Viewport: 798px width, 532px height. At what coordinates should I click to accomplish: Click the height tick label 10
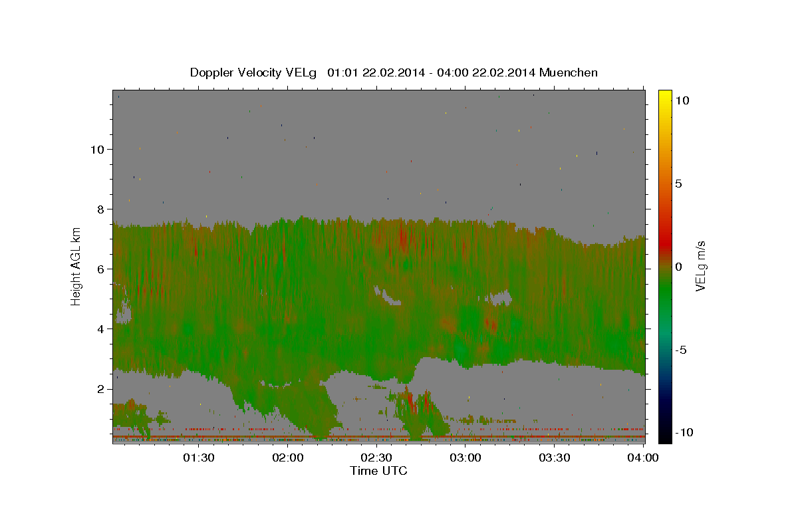click(97, 149)
